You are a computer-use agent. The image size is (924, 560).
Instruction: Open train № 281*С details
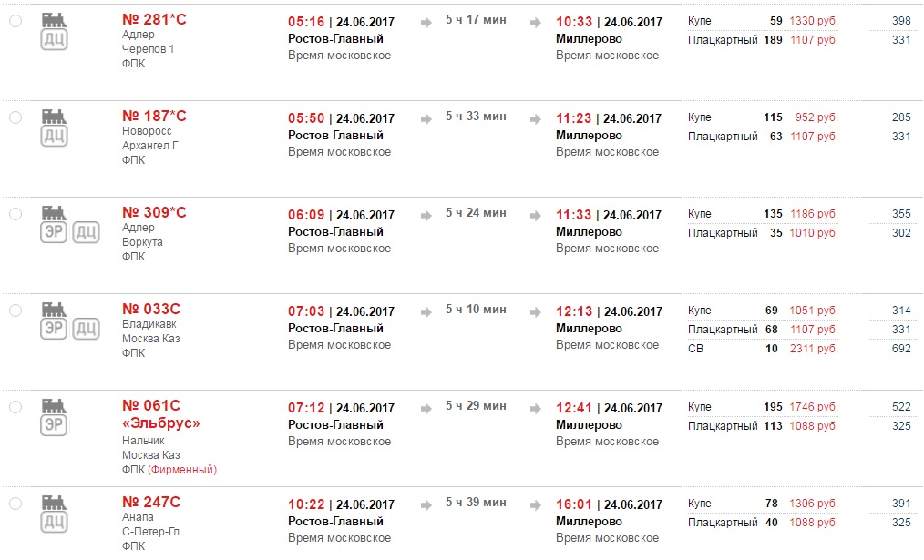point(154,20)
